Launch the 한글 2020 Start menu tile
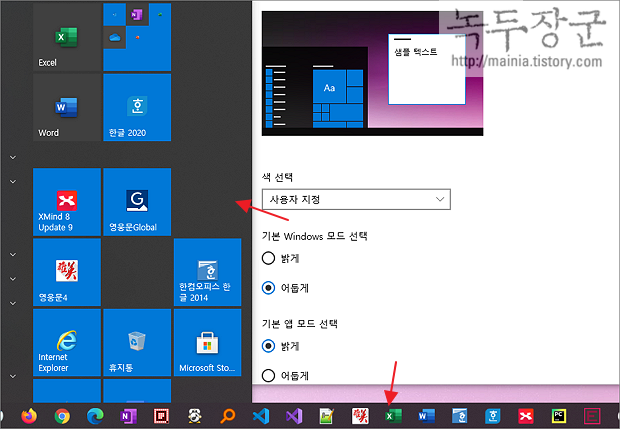The height and width of the screenshot is (429, 620). click(137, 107)
